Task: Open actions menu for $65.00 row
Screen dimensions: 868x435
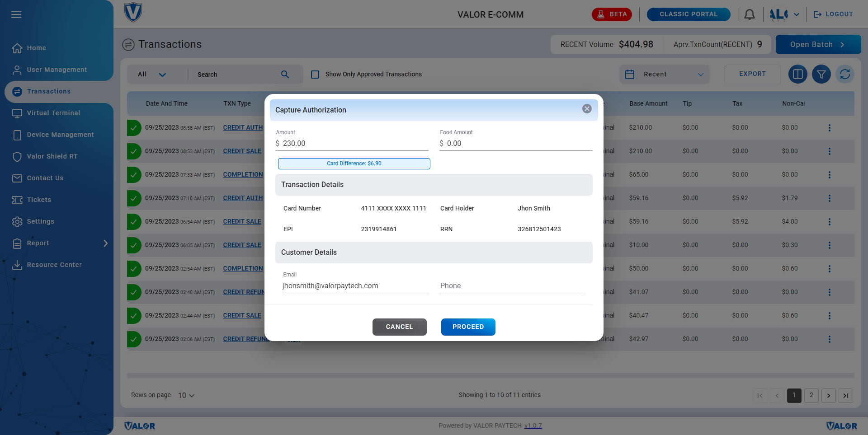Action: (x=830, y=175)
